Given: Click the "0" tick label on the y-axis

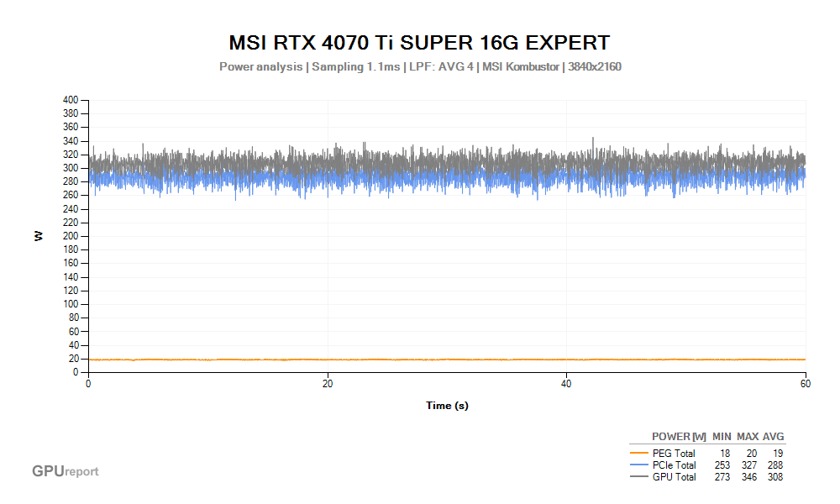Looking at the screenshot, I should [x=76, y=372].
